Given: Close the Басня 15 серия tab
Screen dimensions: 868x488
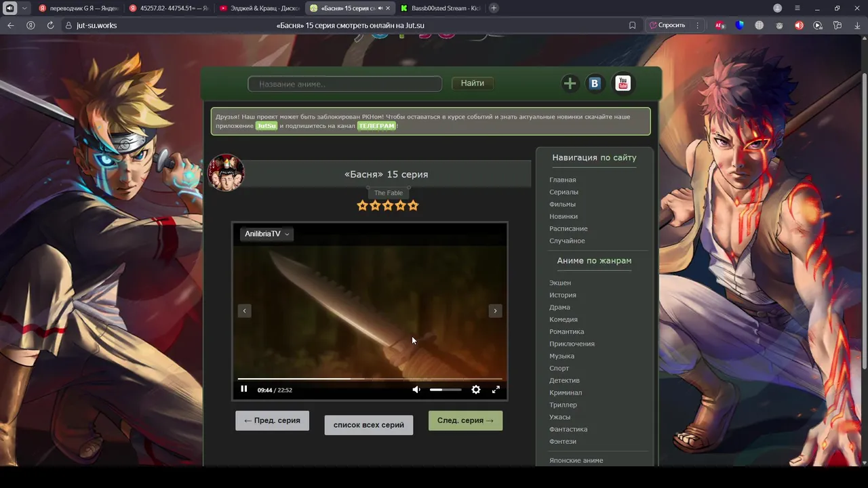Looking at the screenshot, I should (388, 8).
